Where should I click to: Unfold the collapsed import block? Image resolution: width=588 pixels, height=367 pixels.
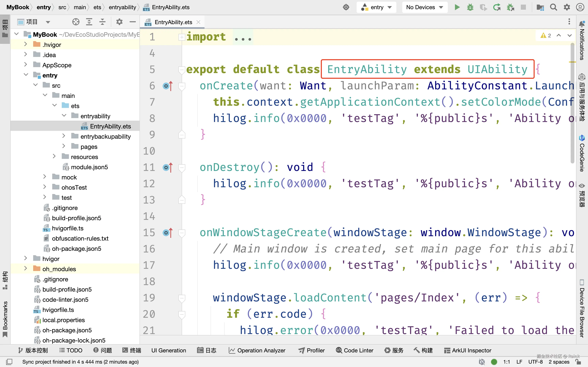click(x=182, y=37)
